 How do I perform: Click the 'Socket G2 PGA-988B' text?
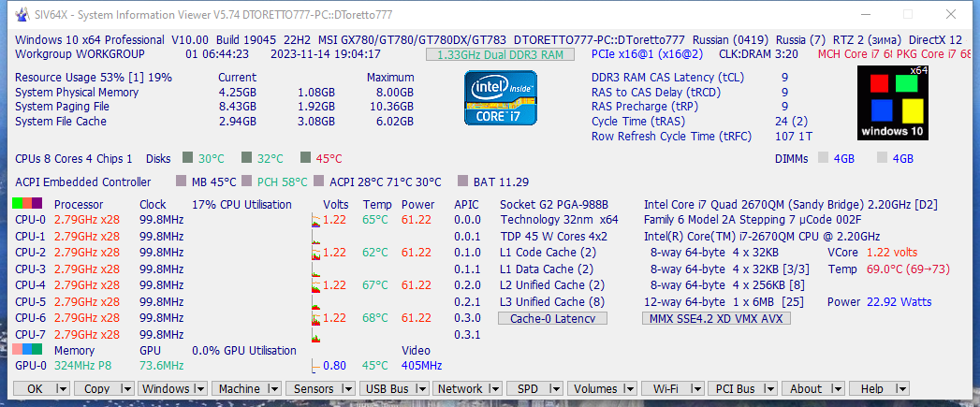[x=554, y=205]
